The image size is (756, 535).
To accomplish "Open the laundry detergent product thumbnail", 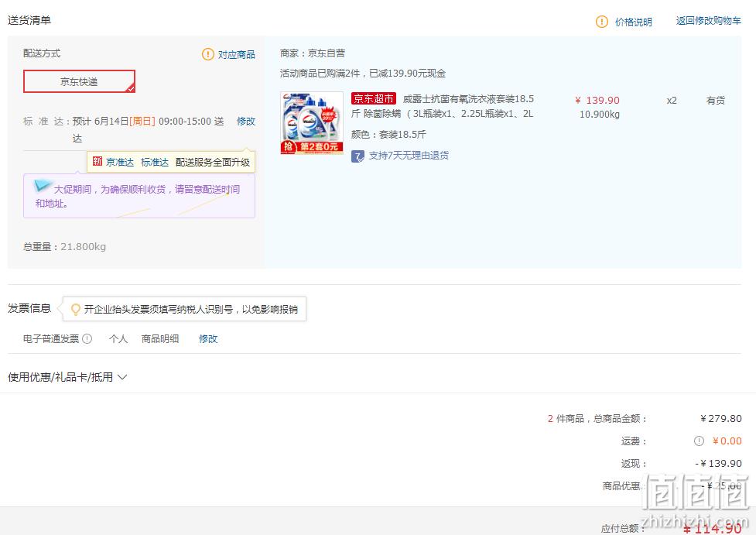I will point(312,123).
